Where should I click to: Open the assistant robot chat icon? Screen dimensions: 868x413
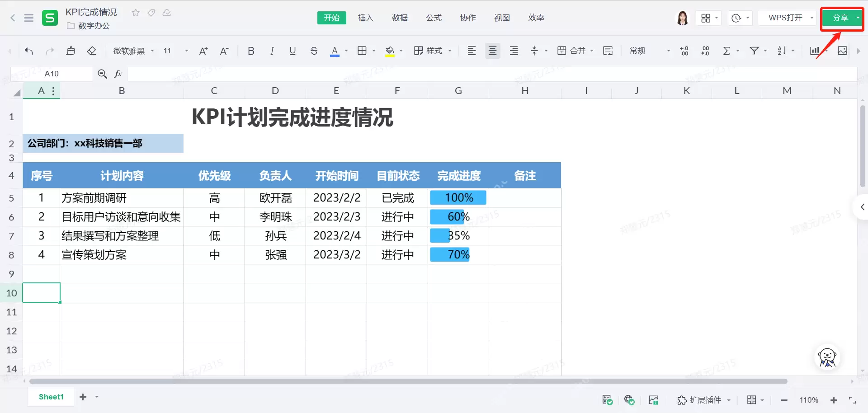(827, 357)
